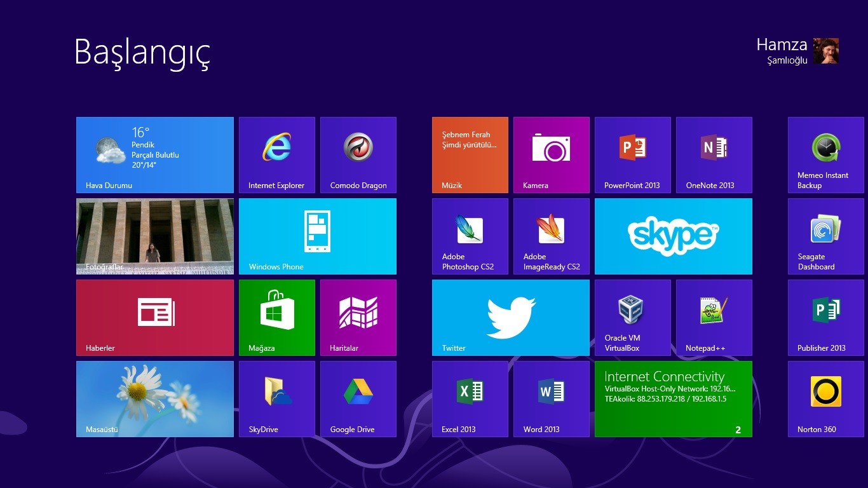This screenshot has width=868, height=488.
Task: Open Notepad++ tile
Action: click(714, 318)
